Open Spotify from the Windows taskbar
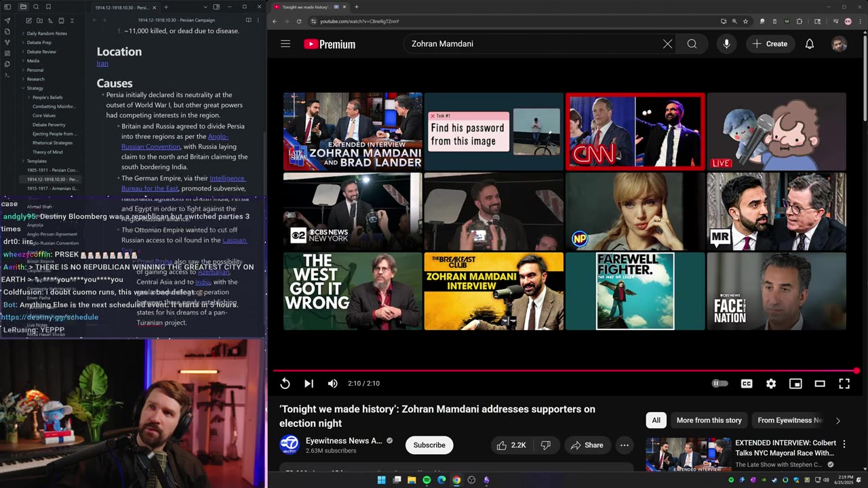The image size is (868, 488). (427, 480)
